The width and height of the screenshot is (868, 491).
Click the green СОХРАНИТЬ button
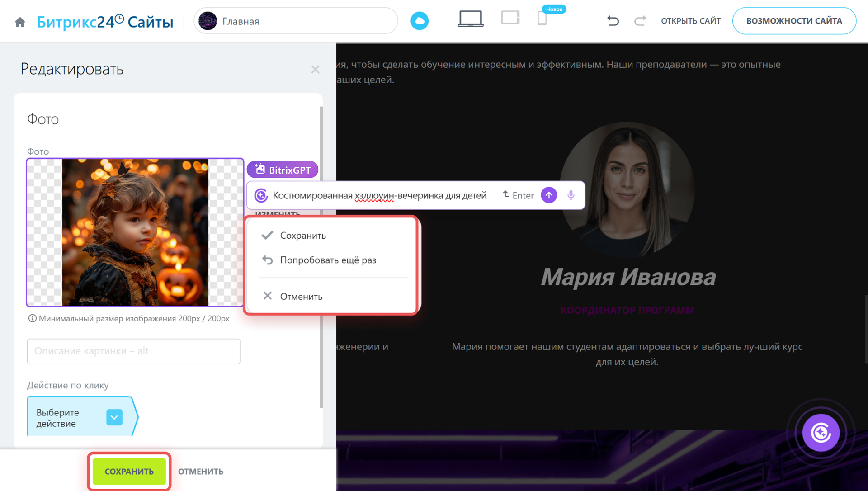(x=129, y=471)
